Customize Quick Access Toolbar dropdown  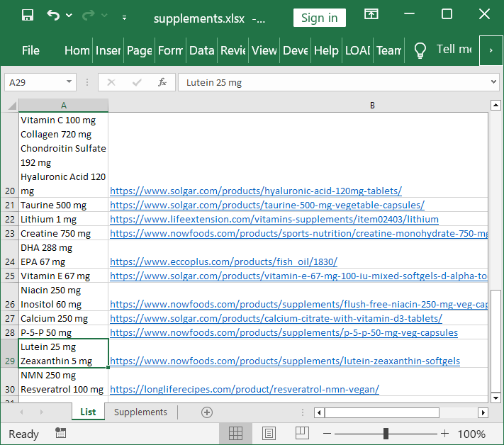(x=124, y=18)
